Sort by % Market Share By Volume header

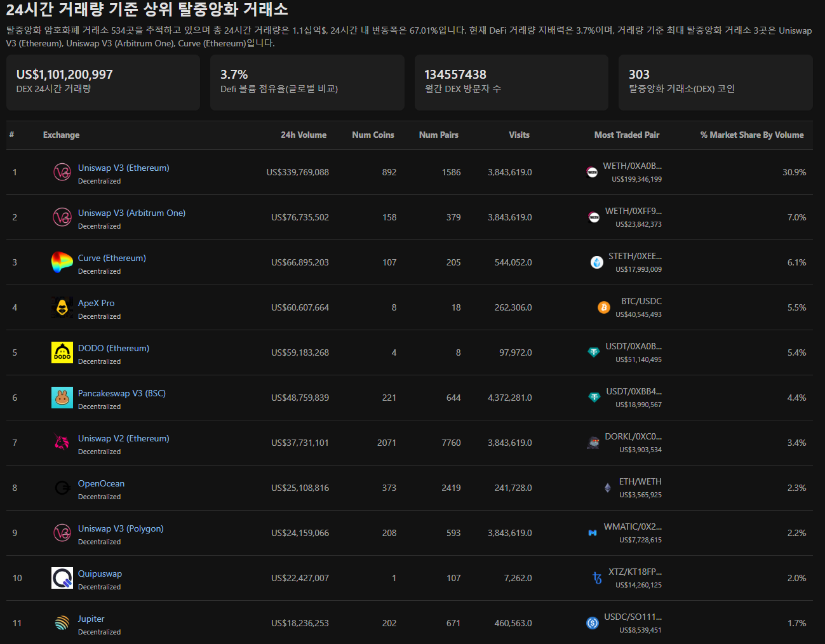tap(752, 135)
